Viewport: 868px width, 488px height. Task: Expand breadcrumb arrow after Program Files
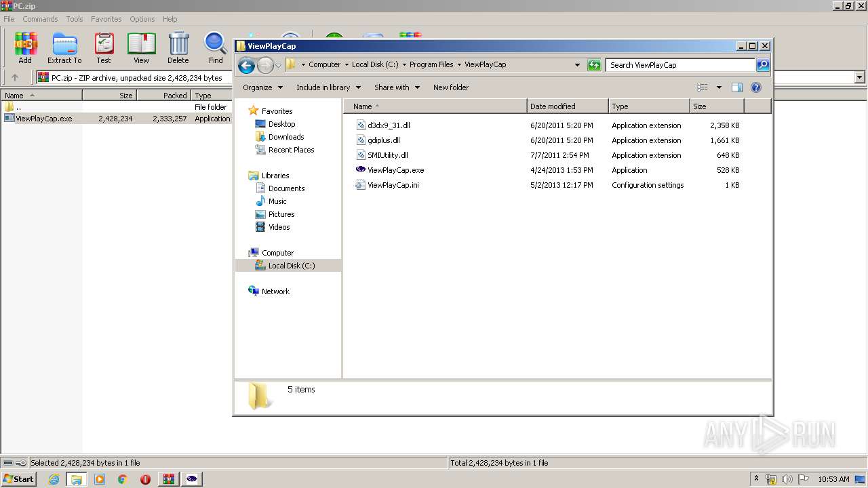pyautogui.click(x=459, y=65)
